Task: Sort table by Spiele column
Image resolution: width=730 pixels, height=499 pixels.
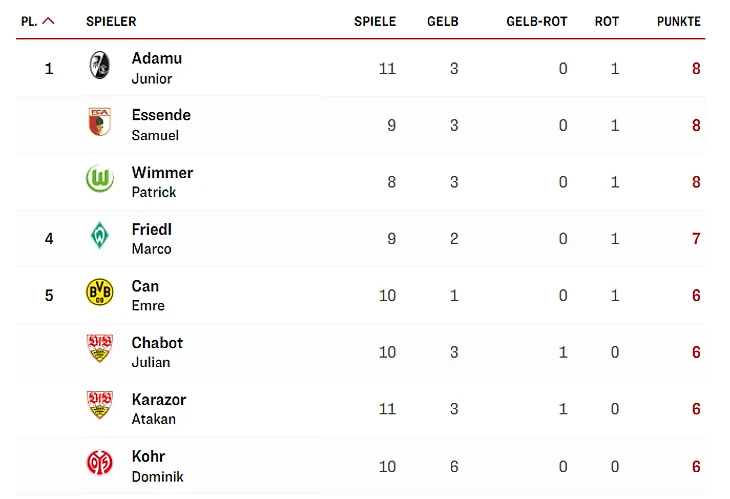Action: [x=375, y=21]
